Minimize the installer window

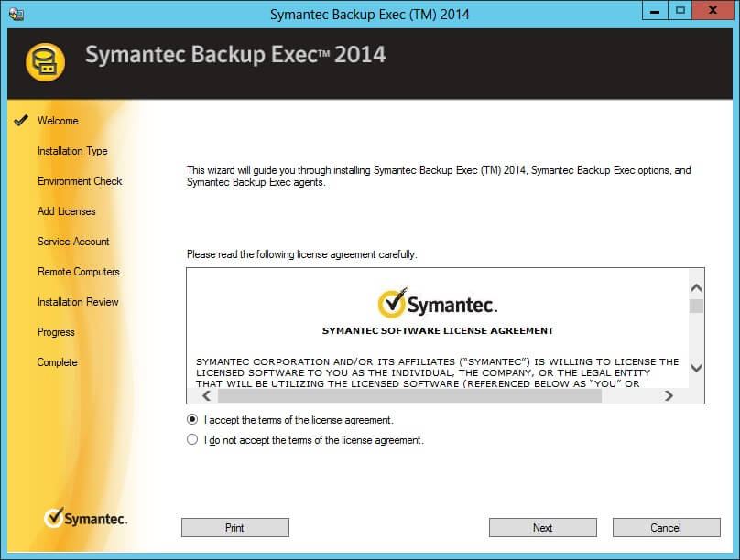click(x=655, y=10)
